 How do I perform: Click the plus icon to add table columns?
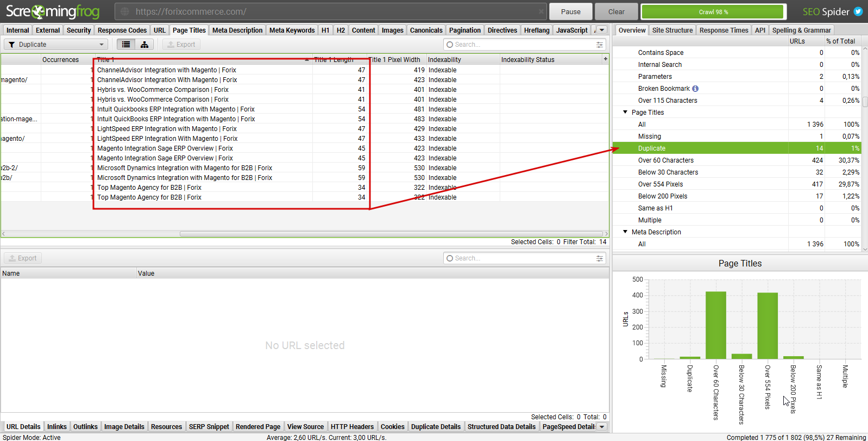tap(605, 59)
